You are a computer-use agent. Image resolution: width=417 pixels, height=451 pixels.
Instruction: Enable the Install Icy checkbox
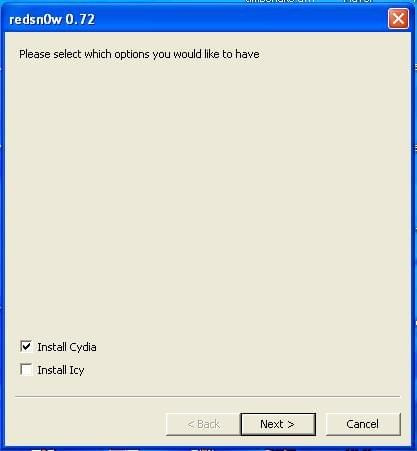[26, 369]
